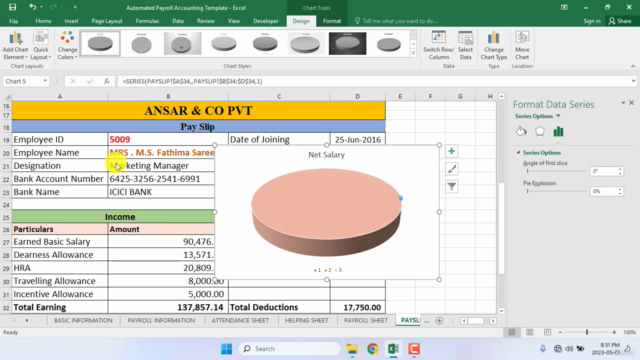Screen dimensions: 640x360
Task: Open the Undo history dropdown arrow
Action: 41,7
